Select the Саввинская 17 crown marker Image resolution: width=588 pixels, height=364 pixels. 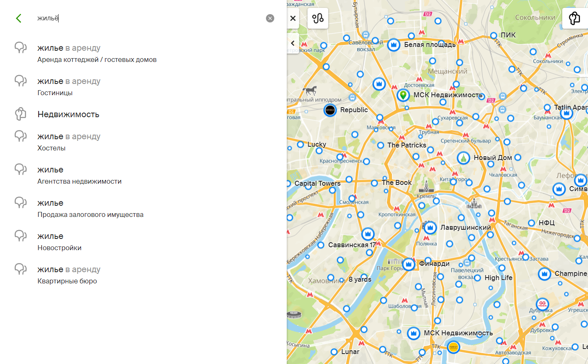(x=368, y=234)
